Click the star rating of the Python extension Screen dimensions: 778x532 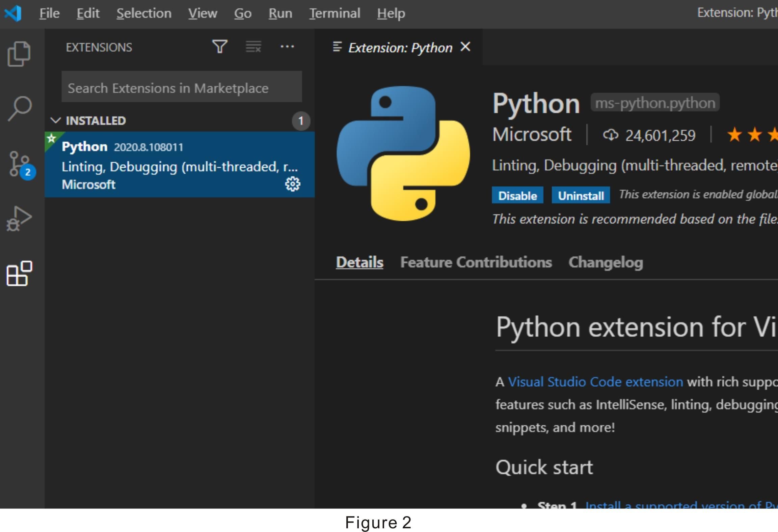tap(753, 135)
